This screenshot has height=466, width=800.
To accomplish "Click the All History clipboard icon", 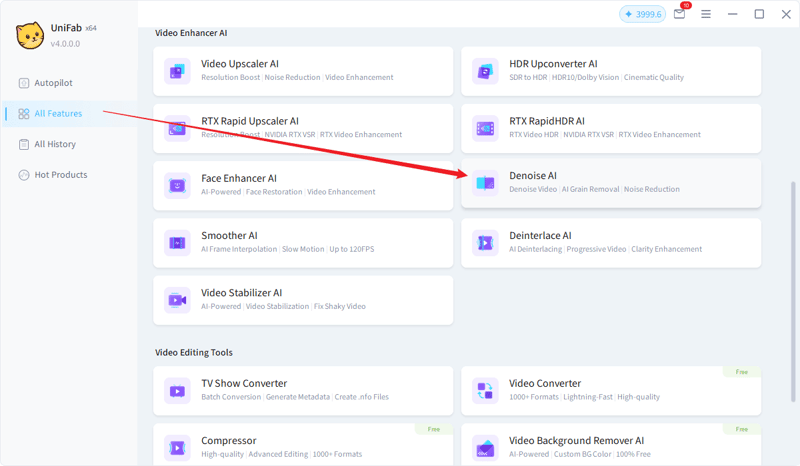I will pyautogui.click(x=24, y=144).
